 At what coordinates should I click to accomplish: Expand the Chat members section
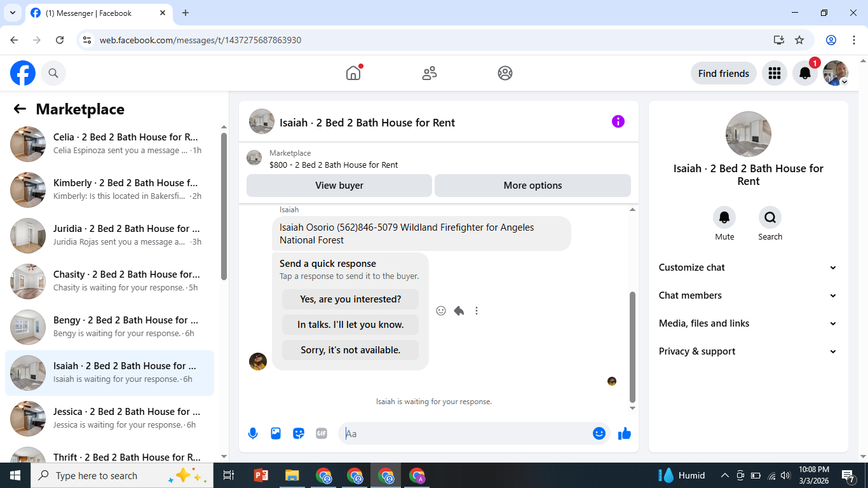(748, 295)
